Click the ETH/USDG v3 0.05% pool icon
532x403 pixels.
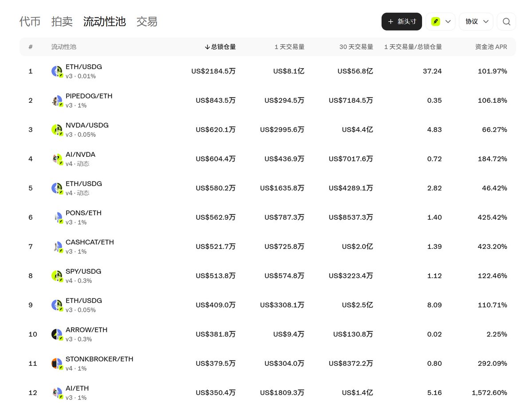tap(57, 305)
